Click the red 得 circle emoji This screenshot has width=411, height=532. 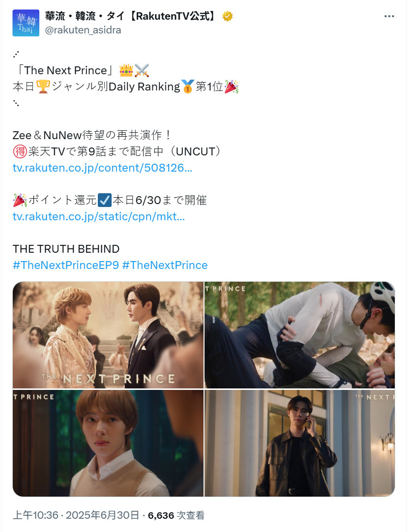click(x=20, y=151)
